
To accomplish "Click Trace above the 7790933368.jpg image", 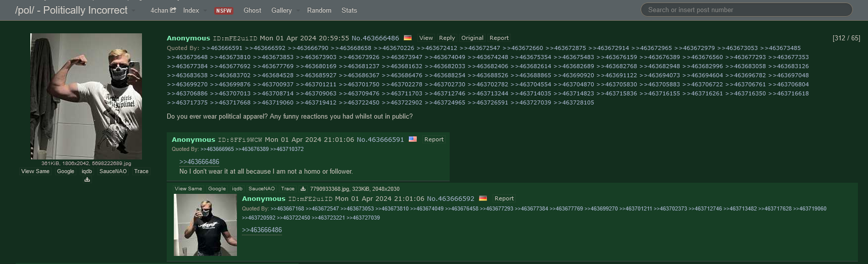I will pyautogui.click(x=288, y=189).
